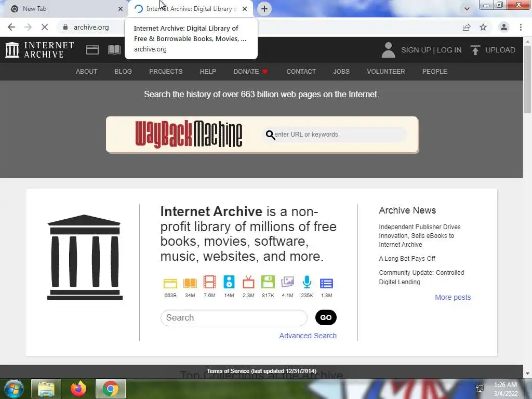Screen dimensions: 532x399
Task: Click the large Internet Archive building logo
Action: [85, 257]
